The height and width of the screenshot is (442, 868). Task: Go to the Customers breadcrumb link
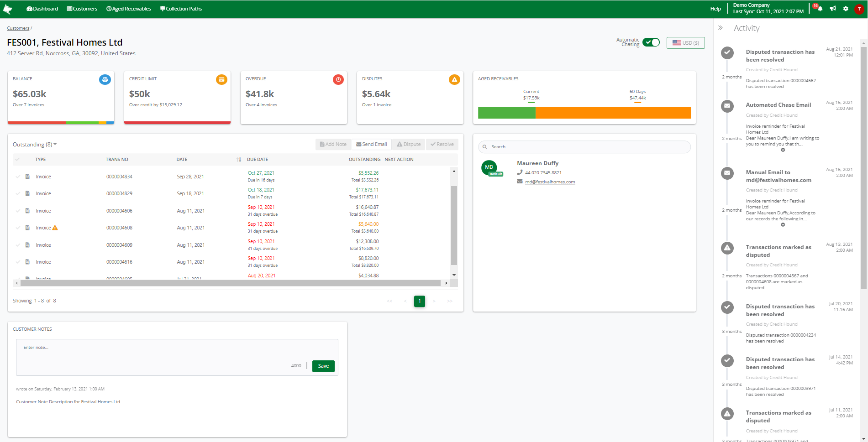(x=18, y=28)
